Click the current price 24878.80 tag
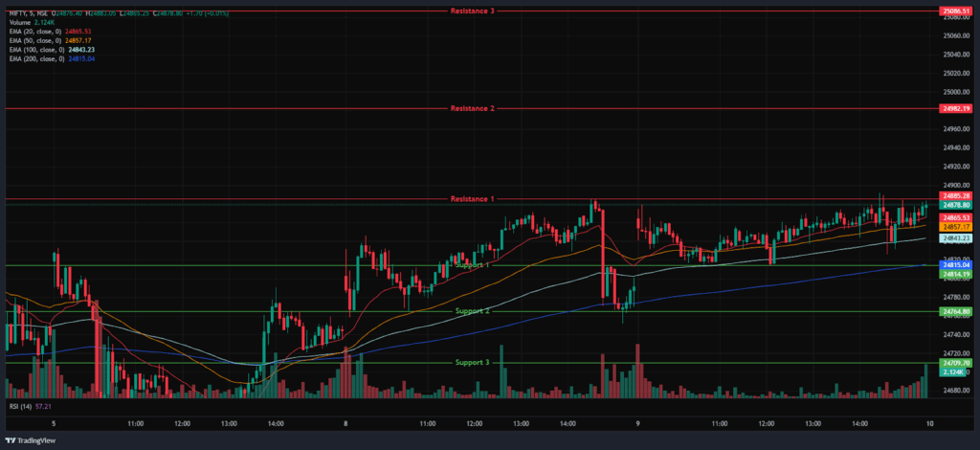Viewport: 980px width, 450px height. (x=956, y=205)
